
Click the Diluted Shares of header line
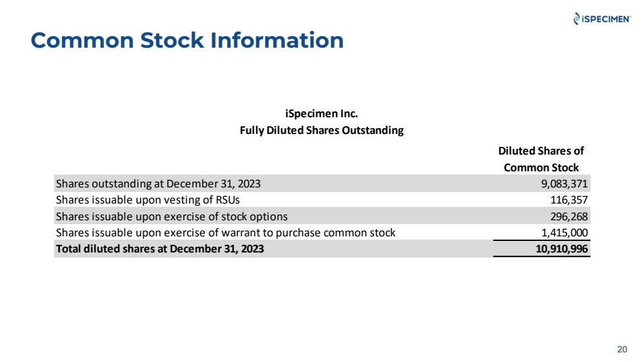pos(541,151)
